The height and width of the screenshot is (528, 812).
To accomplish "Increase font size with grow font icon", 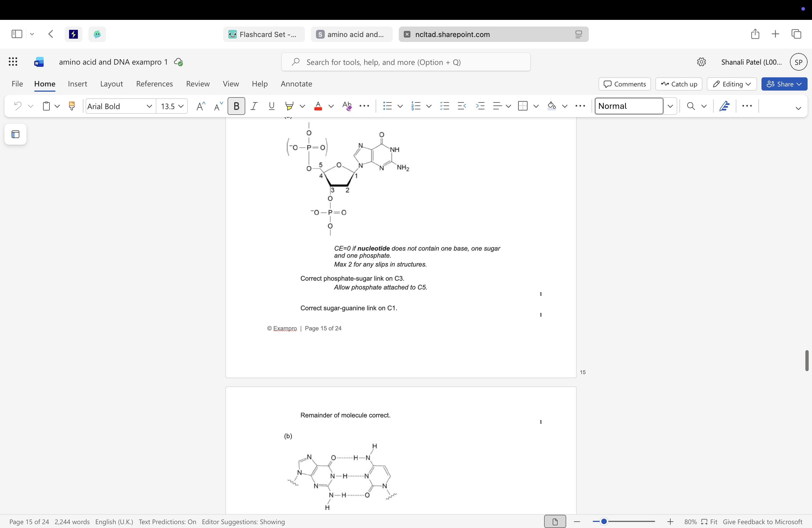I will click(201, 106).
